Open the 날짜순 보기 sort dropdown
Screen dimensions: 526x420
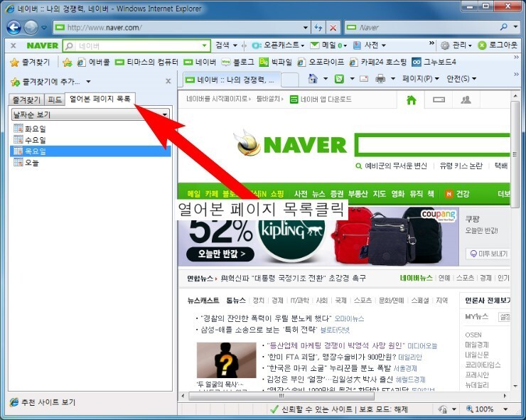[90, 114]
